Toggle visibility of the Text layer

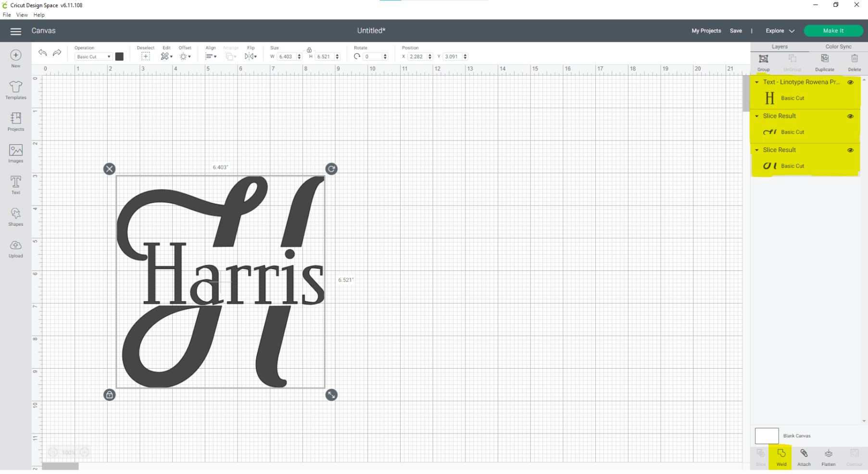850,82
